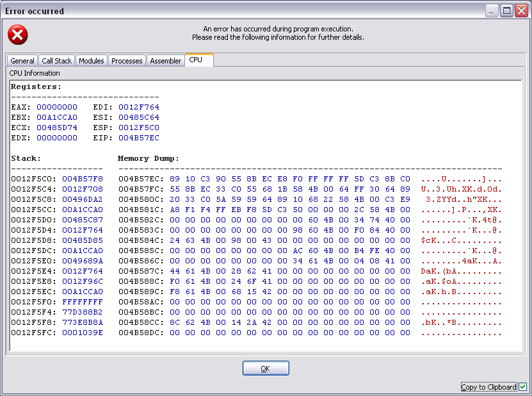Click ASCII text "DaK.(bA" in dump
Viewport: 532px width, 396px height.
coord(439,271)
